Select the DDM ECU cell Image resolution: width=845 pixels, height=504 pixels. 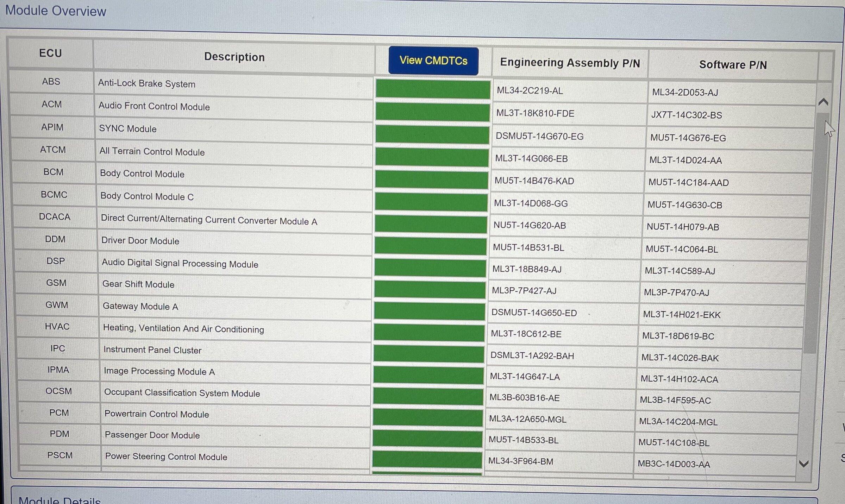55,239
